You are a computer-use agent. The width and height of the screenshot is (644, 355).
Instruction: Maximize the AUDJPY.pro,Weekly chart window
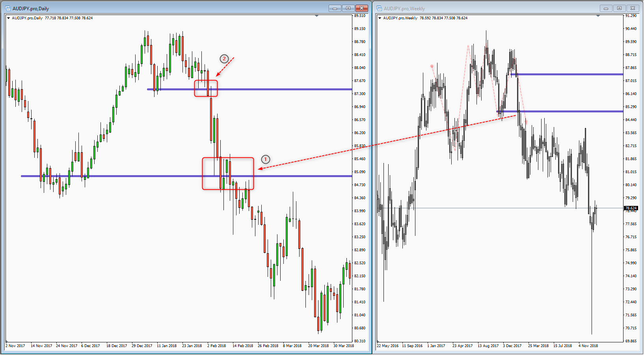(619, 8)
